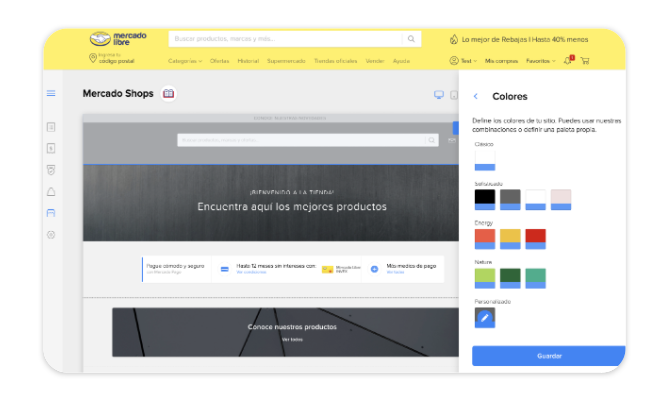The height and width of the screenshot is (401, 669).
Task: Click the plus icon for Más medios de pago
Action: [x=374, y=269]
